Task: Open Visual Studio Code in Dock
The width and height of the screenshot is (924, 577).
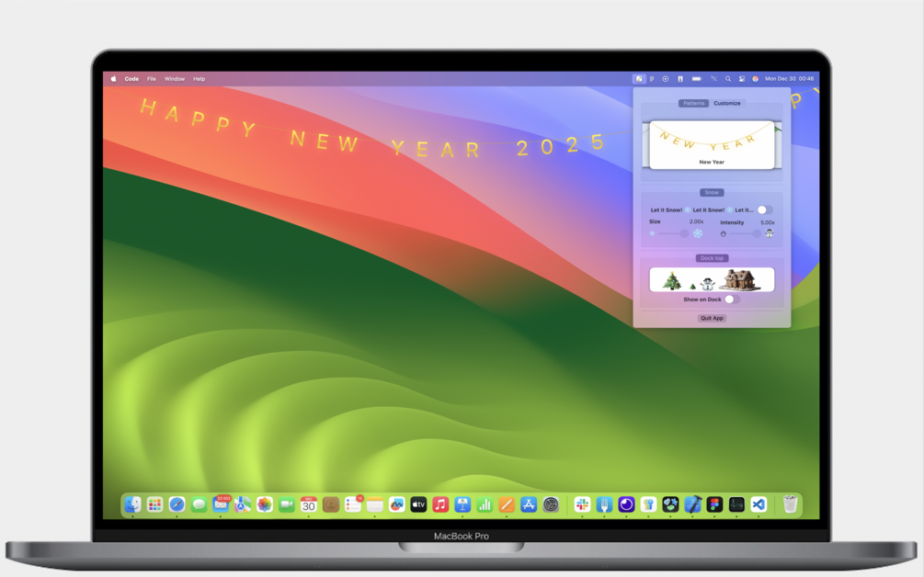Action: point(759,504)
